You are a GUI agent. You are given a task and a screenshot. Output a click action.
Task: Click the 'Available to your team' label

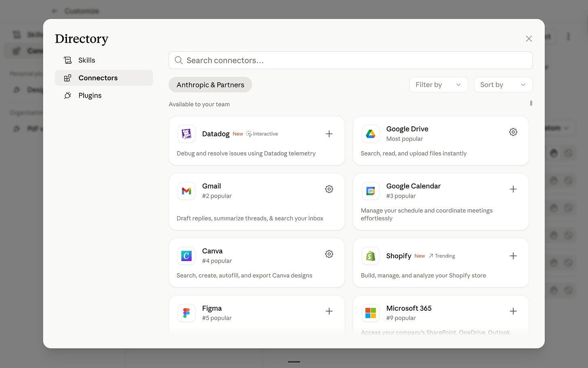[199, 104]
